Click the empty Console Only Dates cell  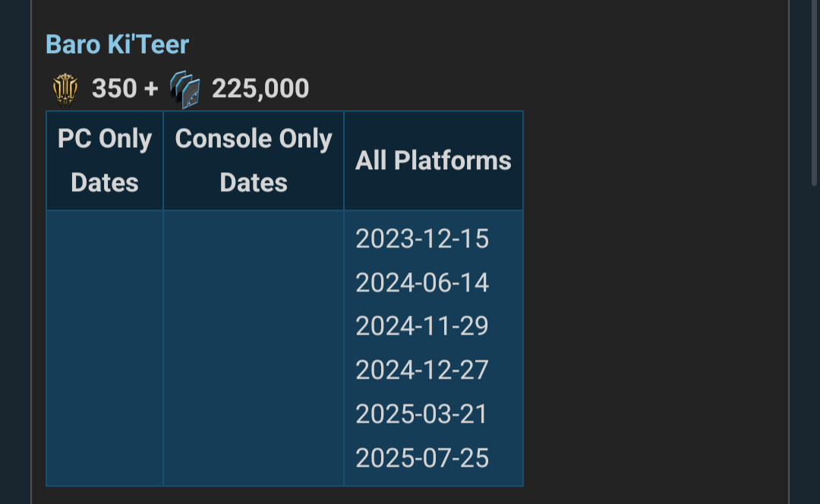click(254, 348)
